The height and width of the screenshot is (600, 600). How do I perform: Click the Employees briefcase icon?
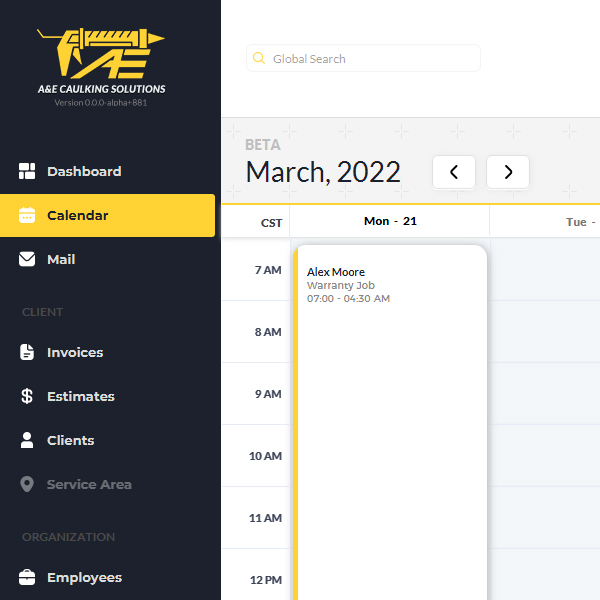(x=27, y=577)
